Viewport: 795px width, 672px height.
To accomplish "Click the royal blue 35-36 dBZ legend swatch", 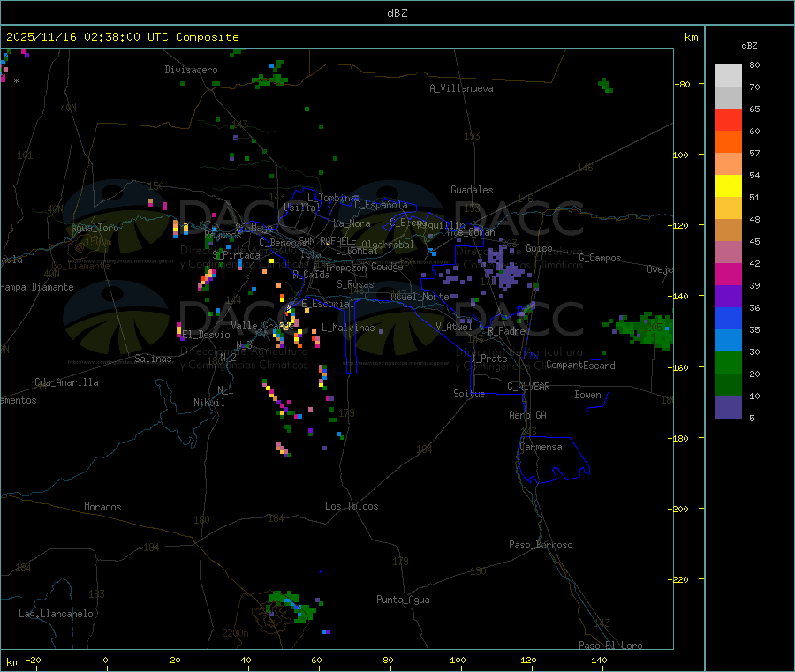I will point(728,318).
